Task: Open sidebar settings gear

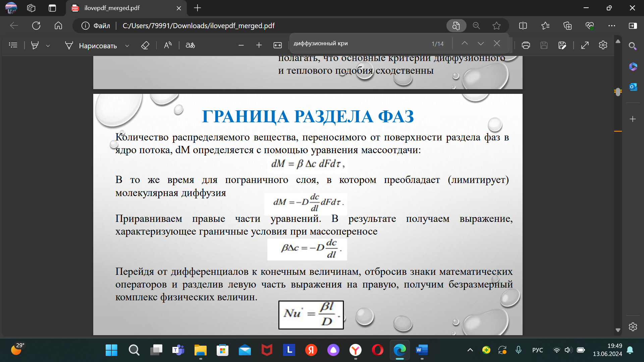Action: pyautogui.click(x=633, y=327)
